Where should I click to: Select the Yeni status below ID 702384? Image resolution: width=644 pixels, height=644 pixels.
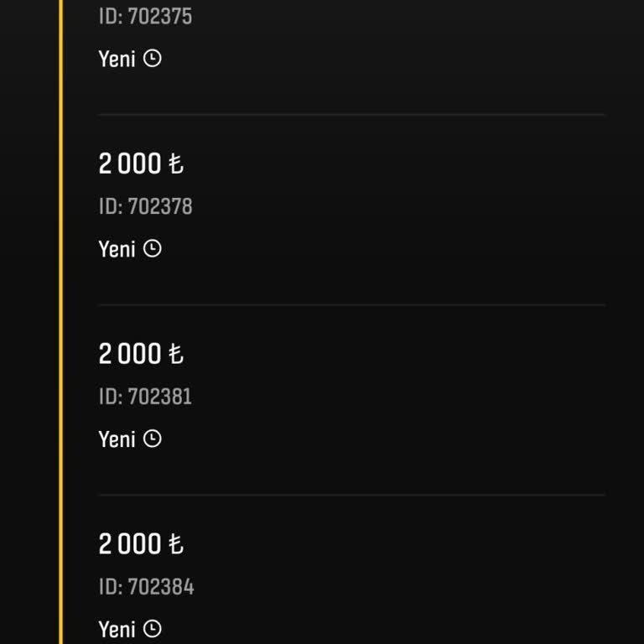pos(117,630)
